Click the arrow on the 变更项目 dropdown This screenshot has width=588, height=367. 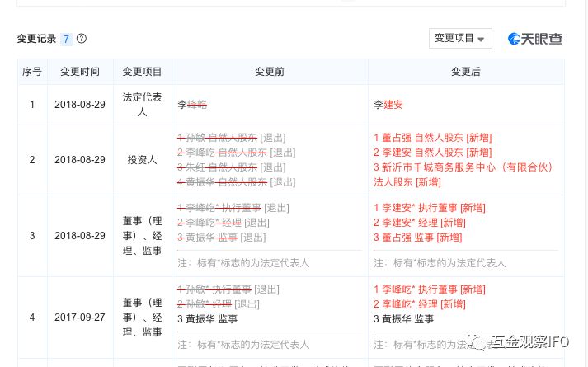coord(481,39)
